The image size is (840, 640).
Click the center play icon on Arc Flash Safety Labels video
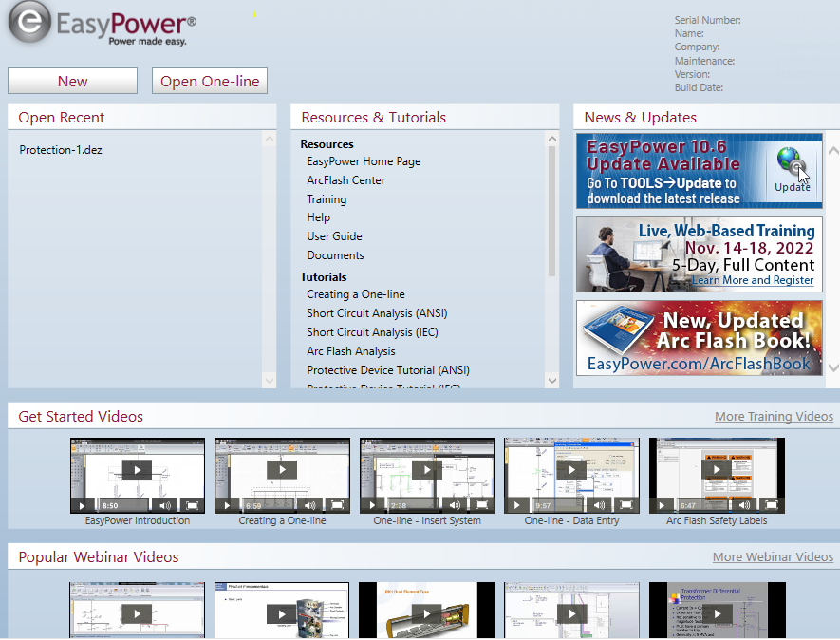[717, 469]
